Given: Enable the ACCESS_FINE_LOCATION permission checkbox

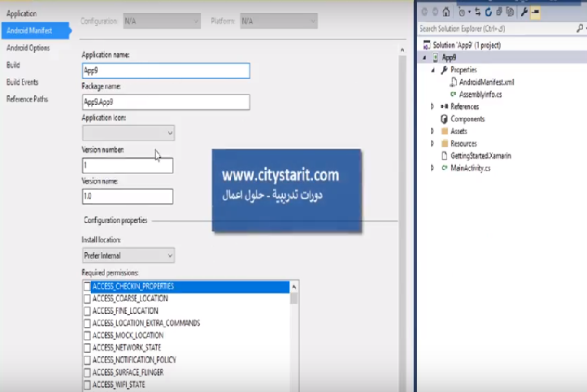Looking at the screenshot, I should click(87, 311).
